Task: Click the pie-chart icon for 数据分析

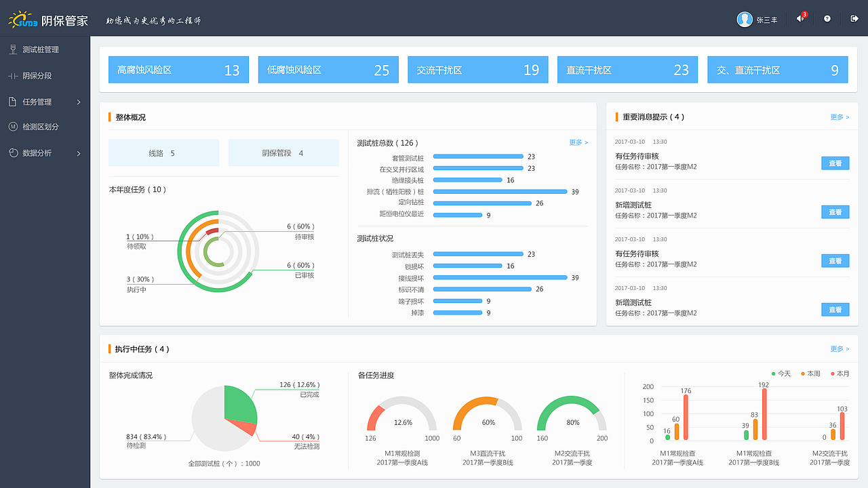Action: click(x=12, y=152)
